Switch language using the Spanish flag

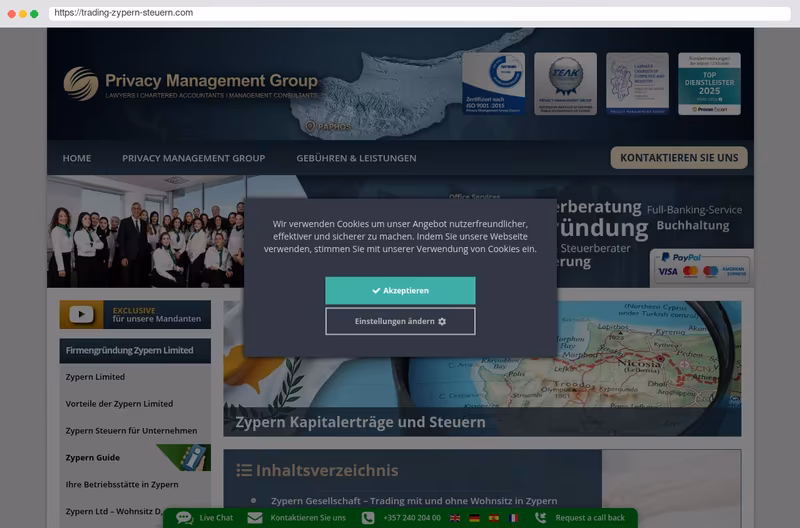pyautogui.click(x=494, y=518)
